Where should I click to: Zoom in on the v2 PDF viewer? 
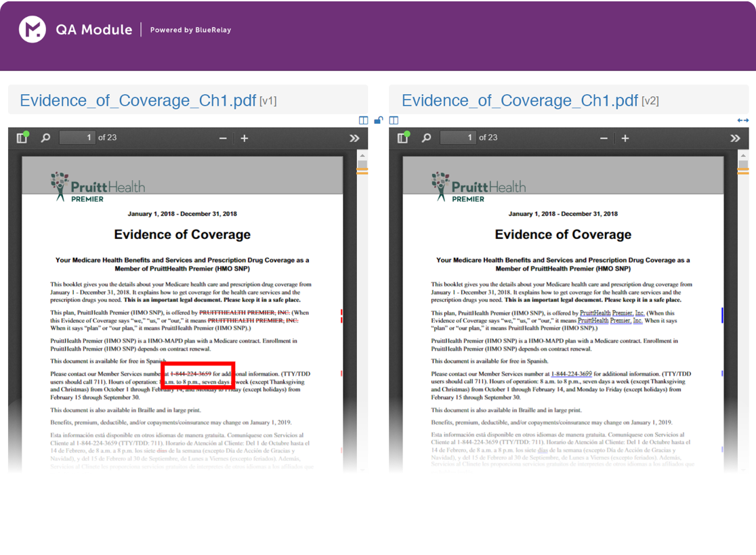click(625, 138)
